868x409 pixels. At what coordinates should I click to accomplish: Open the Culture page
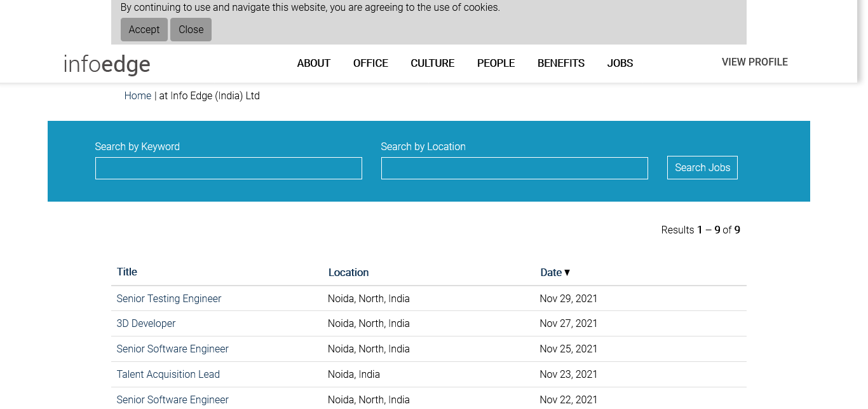432,64
